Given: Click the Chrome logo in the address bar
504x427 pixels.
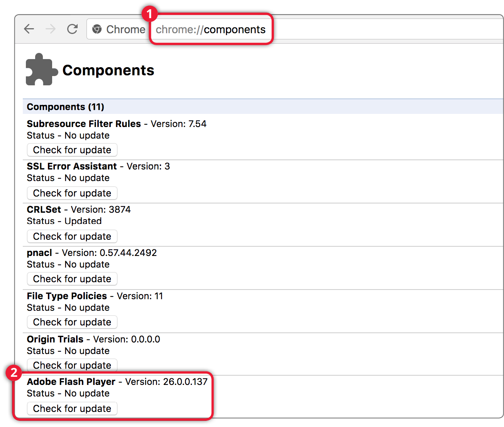Looking at the screenshot, I should pyautogui.click(x=97, y=29).
